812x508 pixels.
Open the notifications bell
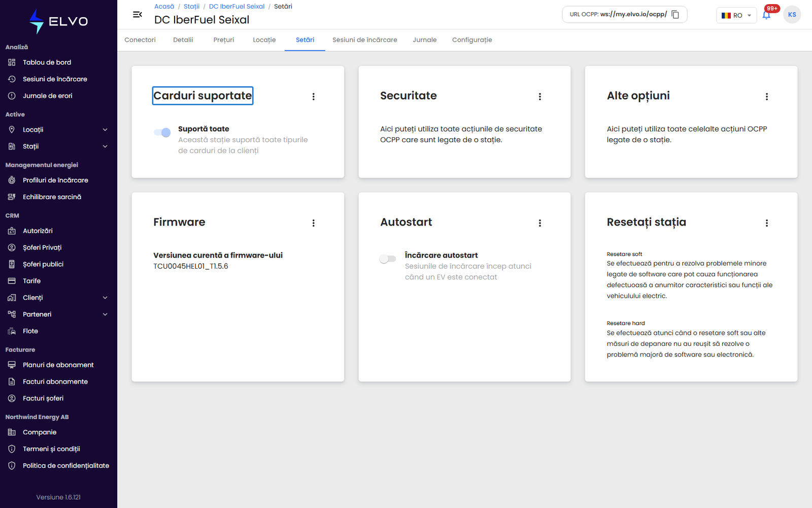(x=766, y=15)
